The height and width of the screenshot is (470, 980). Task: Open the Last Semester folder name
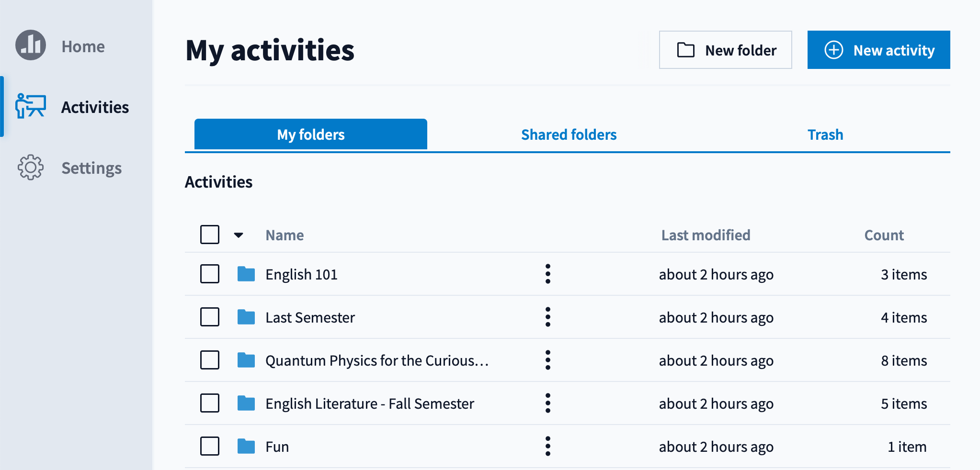310,317
